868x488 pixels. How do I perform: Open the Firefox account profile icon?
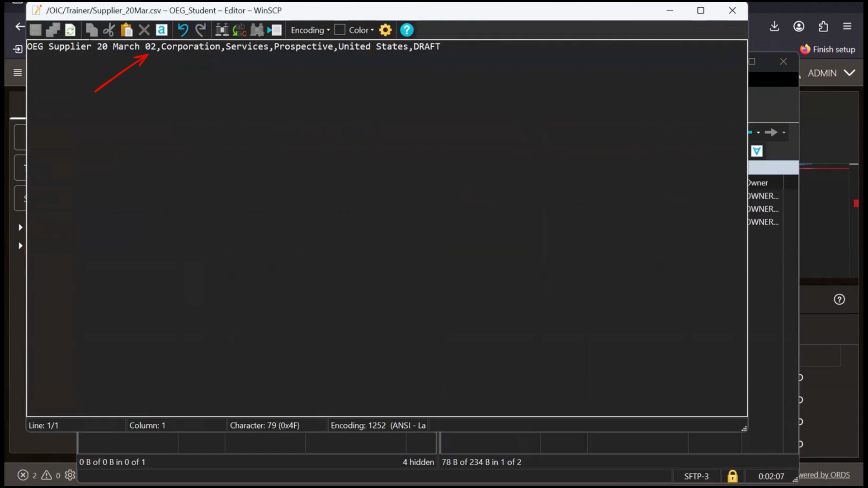tap(799, 26)
